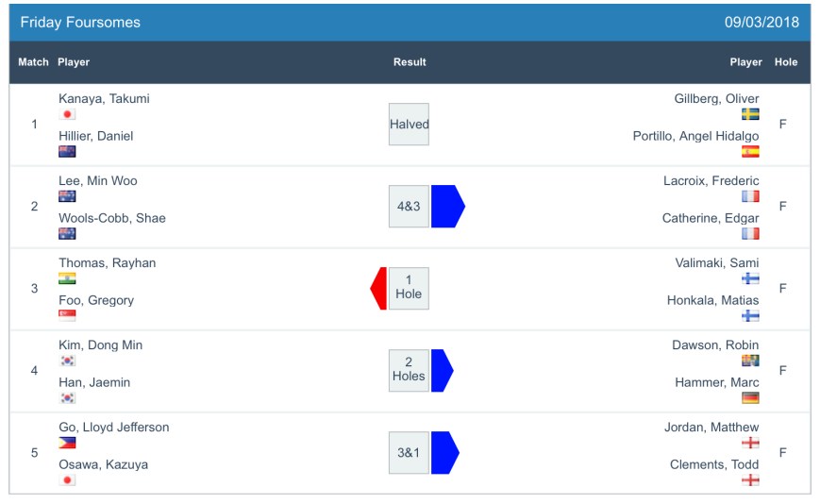Open player Lacroix, Frederic
The image size is (820, 504).
pyautogui.click(x=711, y=180)
